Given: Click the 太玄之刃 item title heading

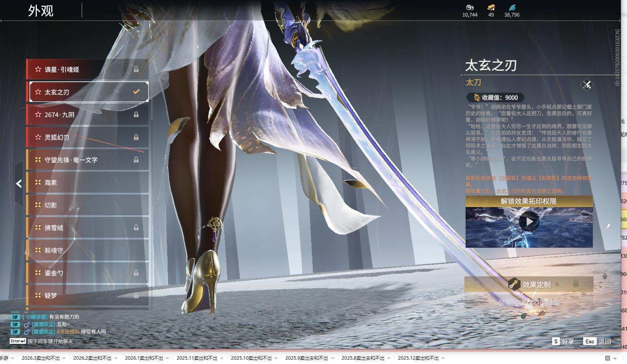Looking at the screenshot, I should (491, 65).
